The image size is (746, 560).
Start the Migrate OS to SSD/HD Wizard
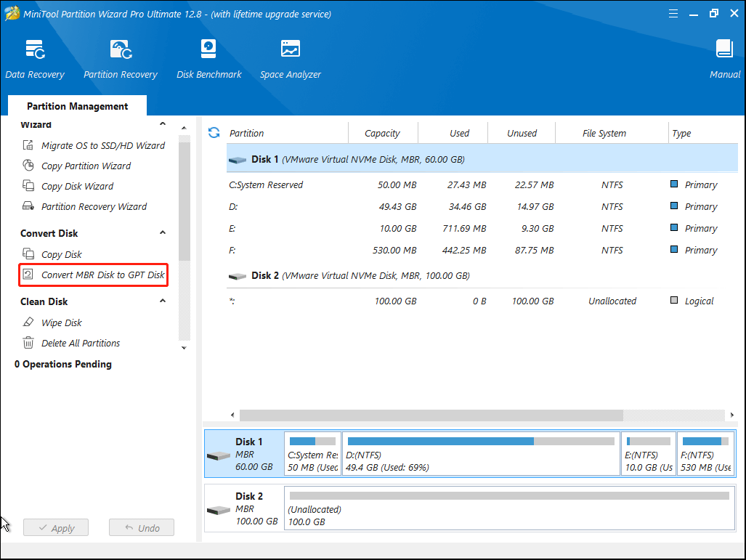pyautogui.click(x=94, y=145)
